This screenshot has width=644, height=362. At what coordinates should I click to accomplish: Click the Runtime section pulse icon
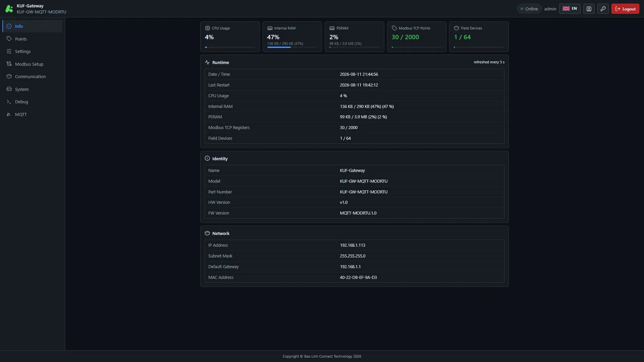[207, 62]
